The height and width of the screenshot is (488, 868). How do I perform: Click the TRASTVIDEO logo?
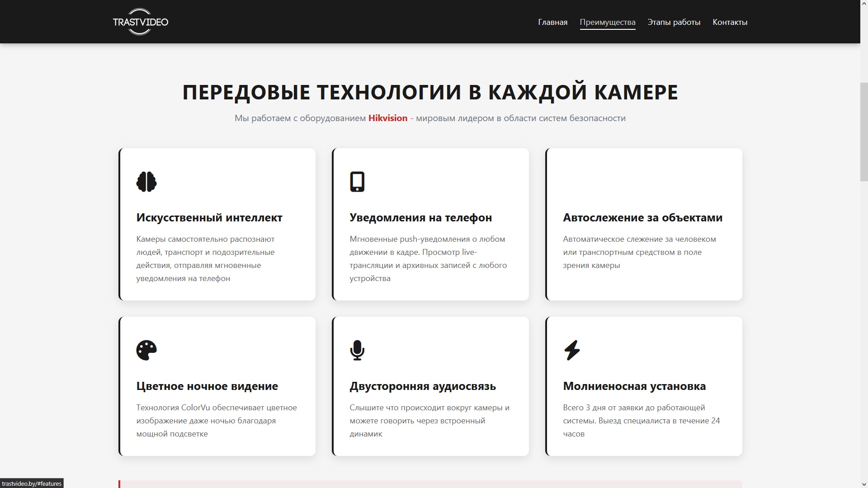tap(140, 22)
